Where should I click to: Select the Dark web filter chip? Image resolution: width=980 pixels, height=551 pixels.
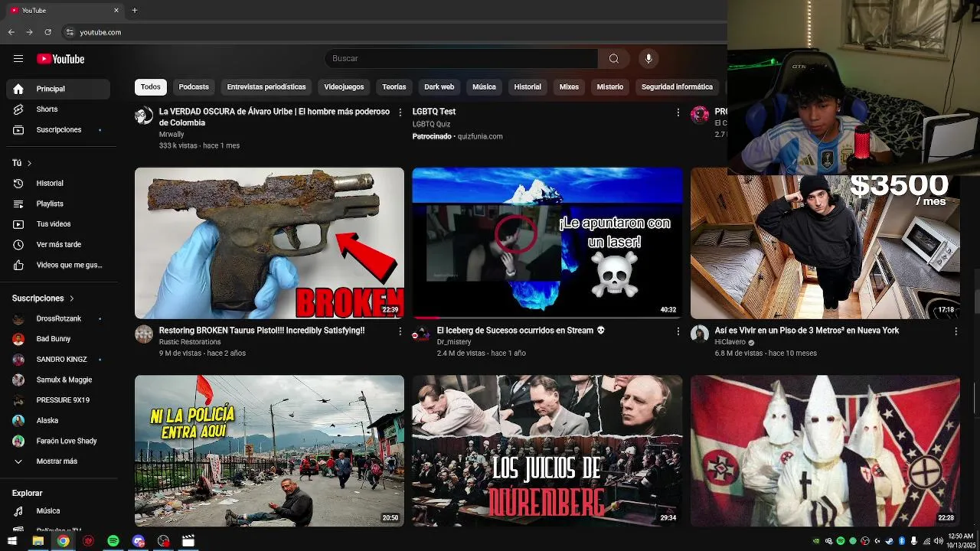coord(439,86)
